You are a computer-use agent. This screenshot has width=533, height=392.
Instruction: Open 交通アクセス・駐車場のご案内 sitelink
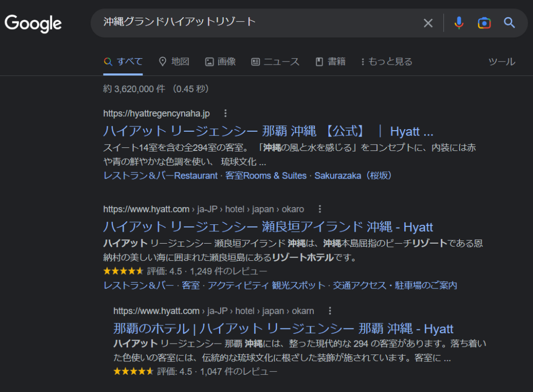395,285
